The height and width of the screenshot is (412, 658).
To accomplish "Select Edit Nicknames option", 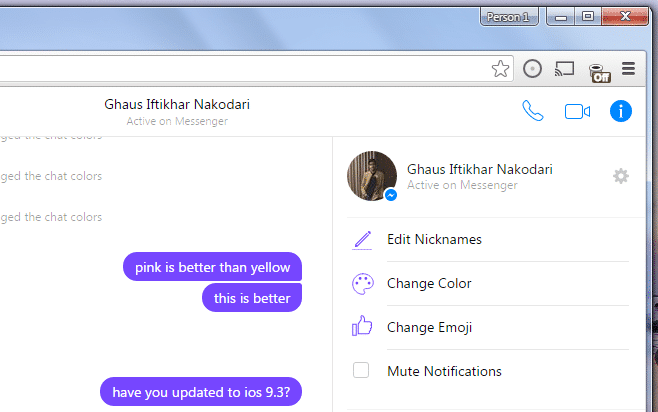I will point(434,240).
